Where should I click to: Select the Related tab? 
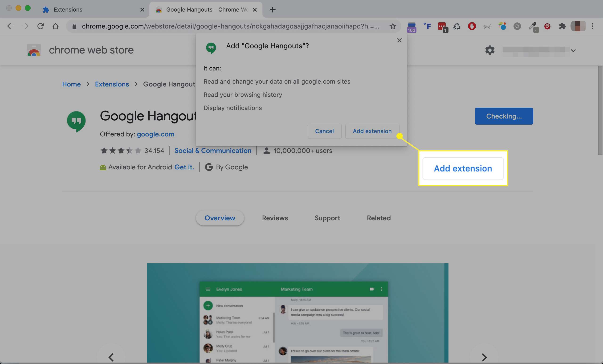(379, 218)
